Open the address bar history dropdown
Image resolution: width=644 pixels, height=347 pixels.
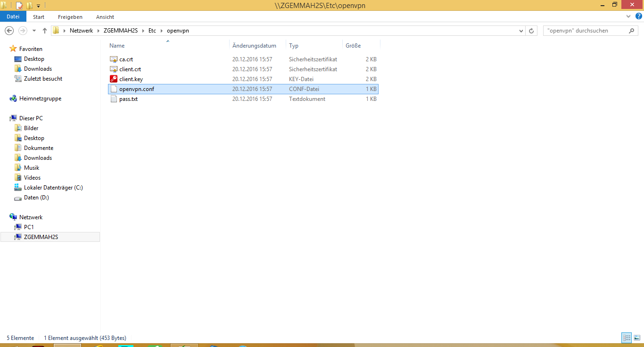pyautogui.click(x=521, y=31)
